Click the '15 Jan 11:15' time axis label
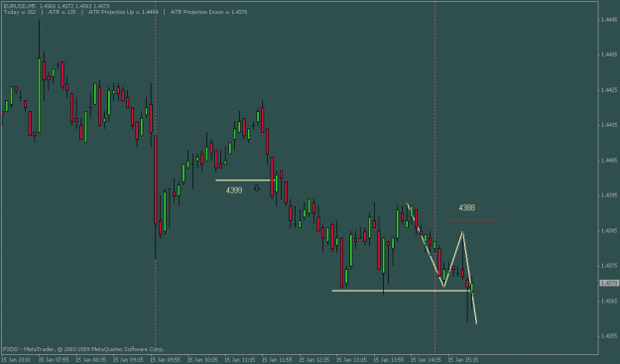 (240, 360)
